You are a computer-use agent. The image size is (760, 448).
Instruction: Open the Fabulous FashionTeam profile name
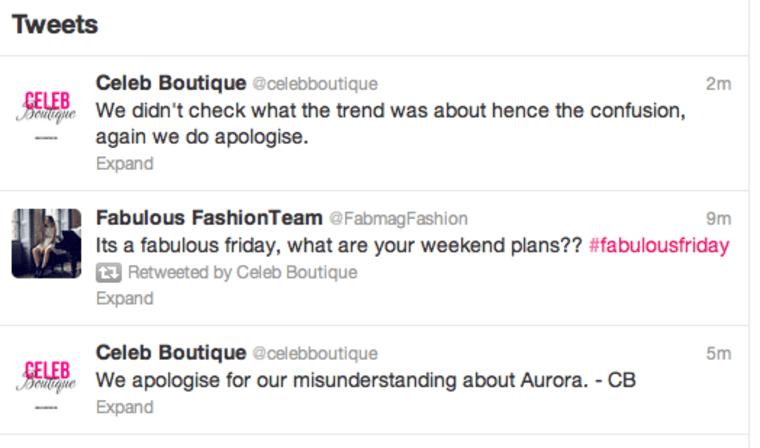[x=209, y=218]
